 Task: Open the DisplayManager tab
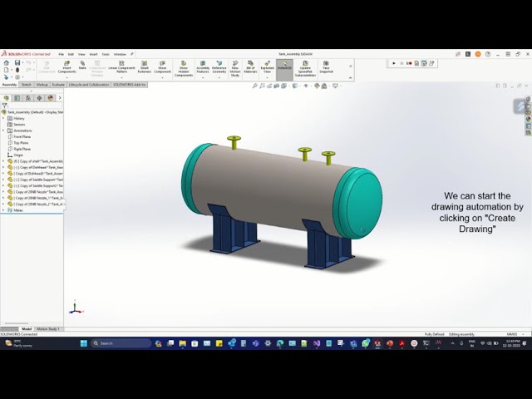point(51,98)
